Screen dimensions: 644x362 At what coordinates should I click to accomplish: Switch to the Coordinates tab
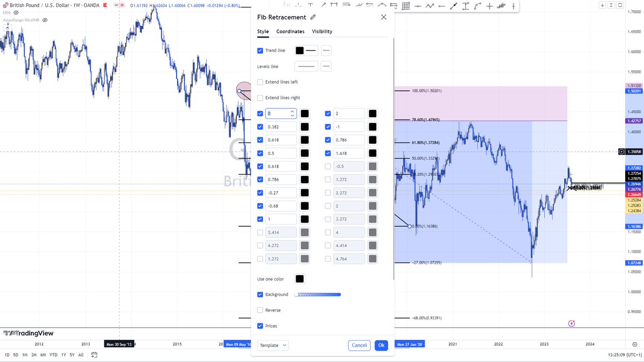[290, 31]
